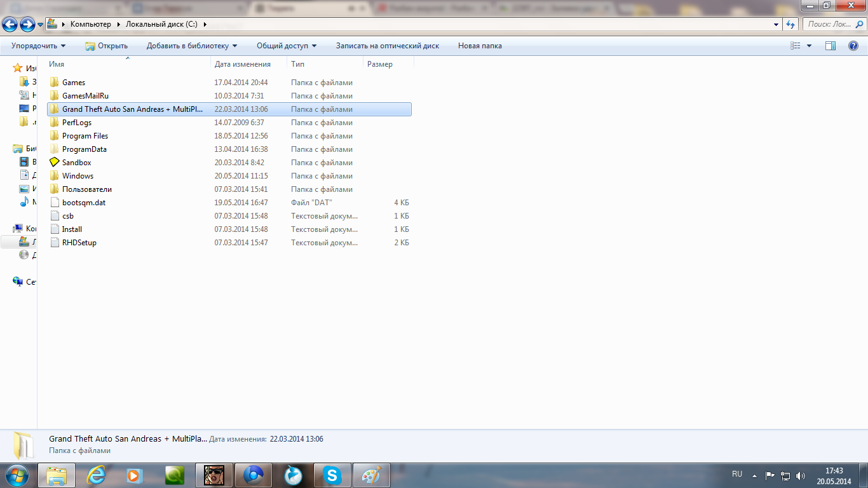
Task: Click the Action Center flag tray icon
Action: coord(770,475)
